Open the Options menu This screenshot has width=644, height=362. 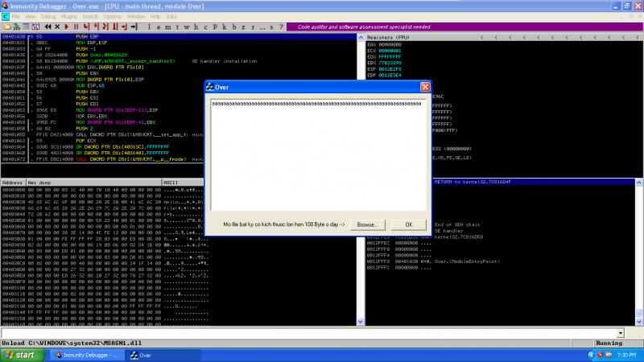tap(112, 16)
